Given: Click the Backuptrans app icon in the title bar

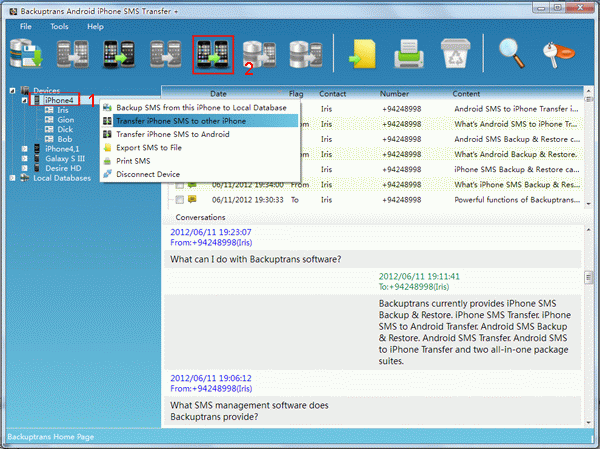Looking at the screenshot, I should click(13, 11).
